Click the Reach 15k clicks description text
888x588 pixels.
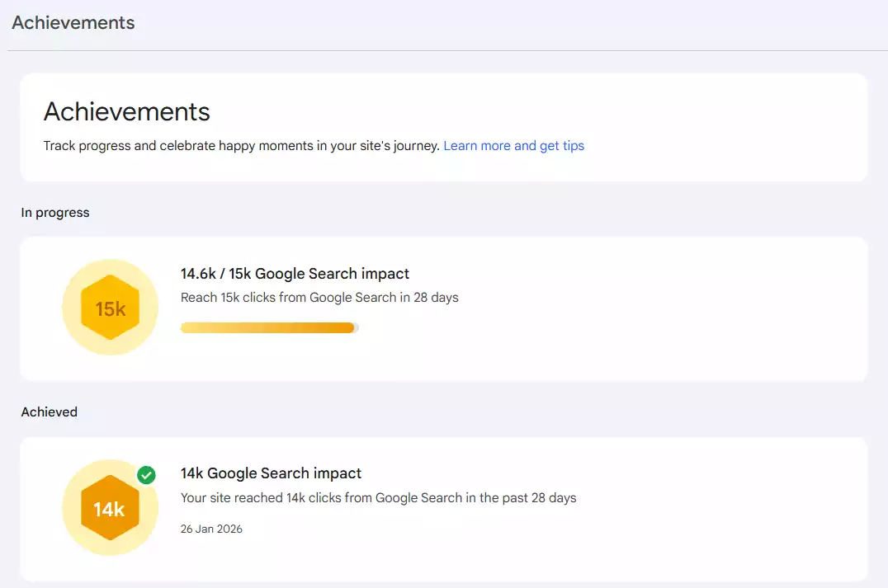(x=319, y=297)
